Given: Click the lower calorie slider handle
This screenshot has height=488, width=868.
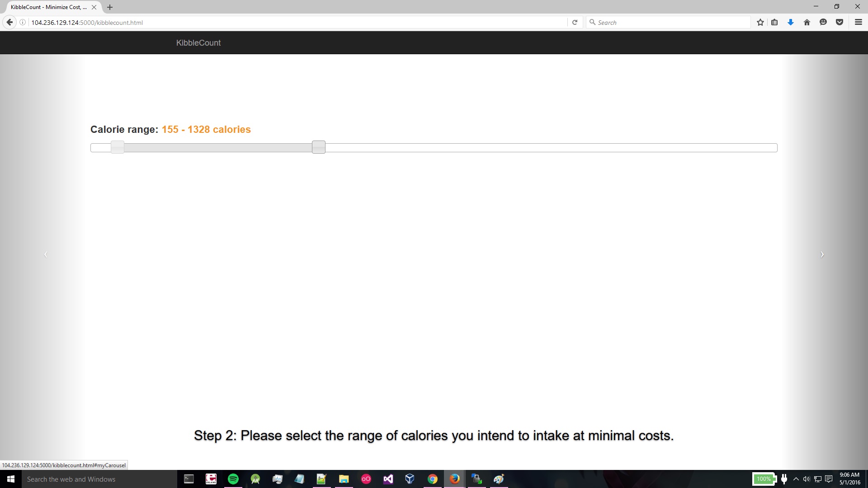Looking at the screenshot, I should [x=118, y=147].
